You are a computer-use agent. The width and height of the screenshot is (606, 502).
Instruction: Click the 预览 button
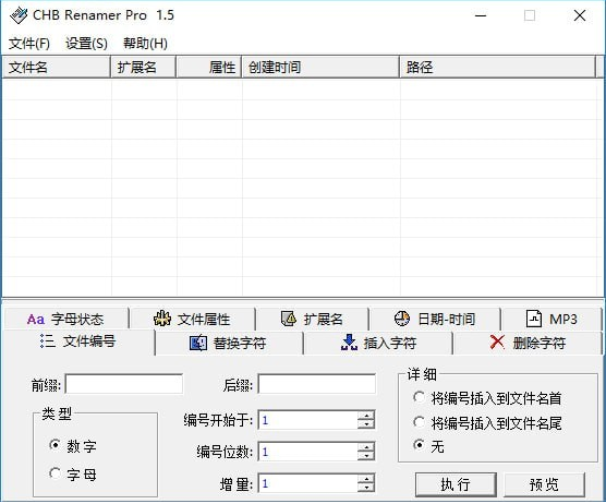[544, 484]
